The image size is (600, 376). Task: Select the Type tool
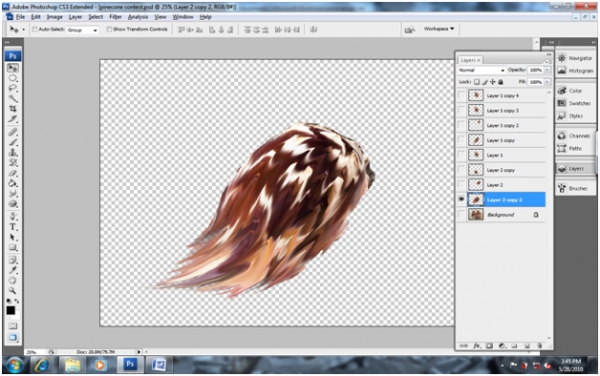pyautogui.click(x=13, y=227)
